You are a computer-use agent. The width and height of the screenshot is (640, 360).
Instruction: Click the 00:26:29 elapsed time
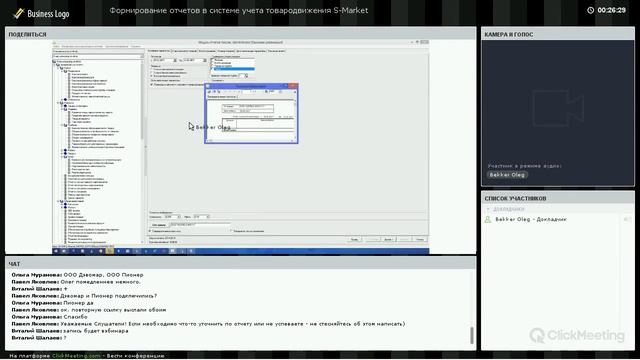611,10
